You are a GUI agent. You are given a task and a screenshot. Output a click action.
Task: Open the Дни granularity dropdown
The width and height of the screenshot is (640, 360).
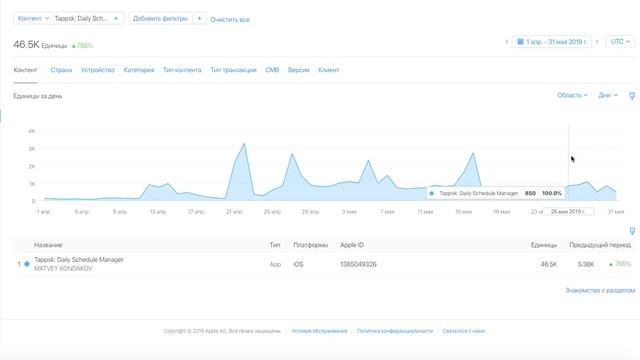(608, 95)
